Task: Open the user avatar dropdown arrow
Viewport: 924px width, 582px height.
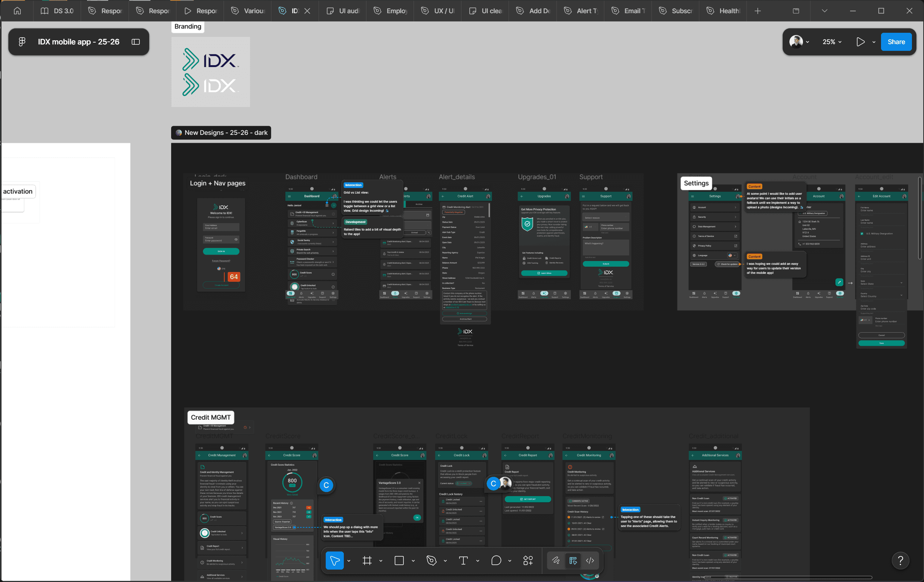Action: coord(808,42)
